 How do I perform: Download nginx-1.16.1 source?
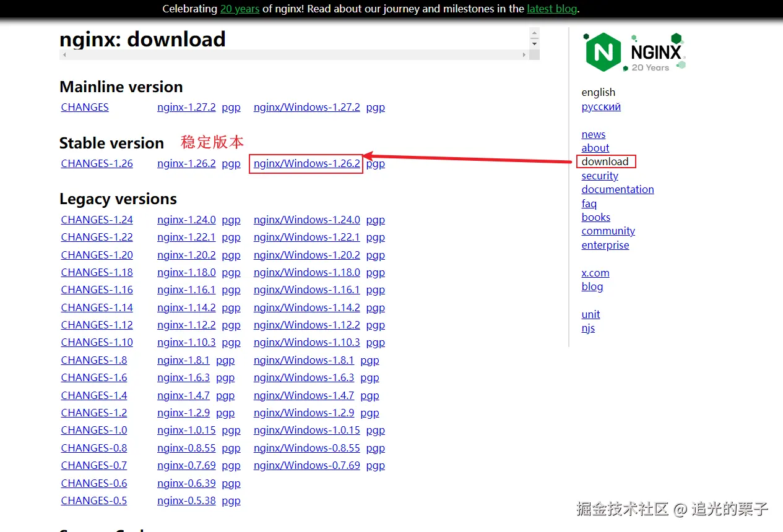[186, 290]
